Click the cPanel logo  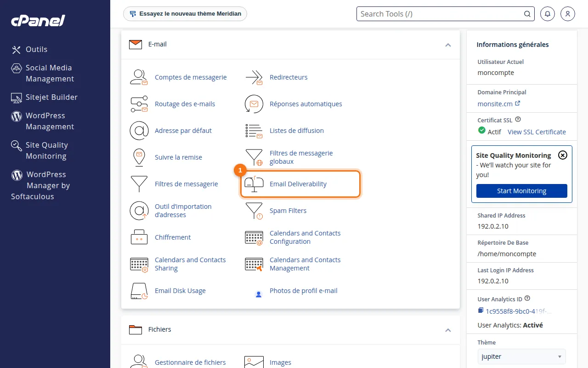click(38, 21)
